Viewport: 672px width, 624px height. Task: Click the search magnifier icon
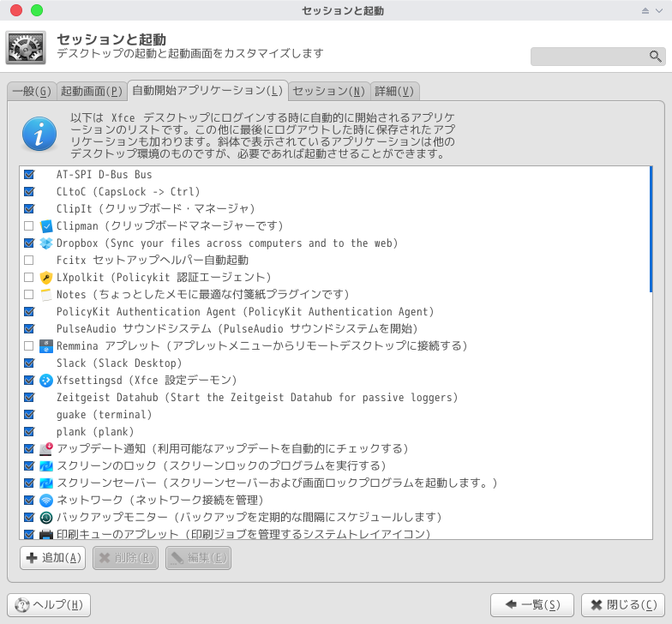655,57
